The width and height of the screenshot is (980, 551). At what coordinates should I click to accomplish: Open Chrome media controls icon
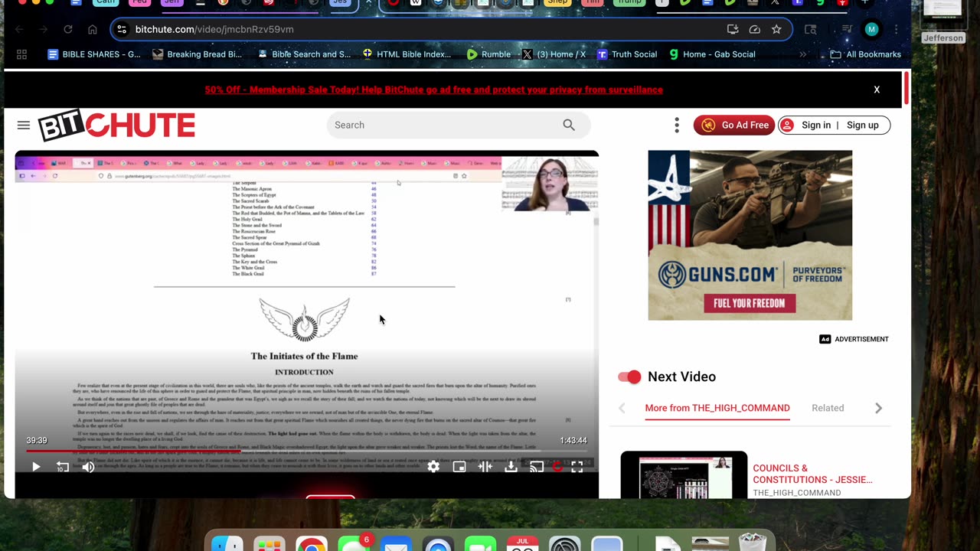click(x=847, y=29)
